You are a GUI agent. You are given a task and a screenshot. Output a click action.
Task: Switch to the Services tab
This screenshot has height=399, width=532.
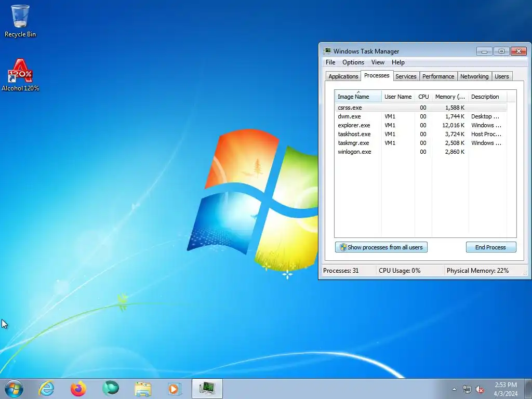(x=406, y=76)
